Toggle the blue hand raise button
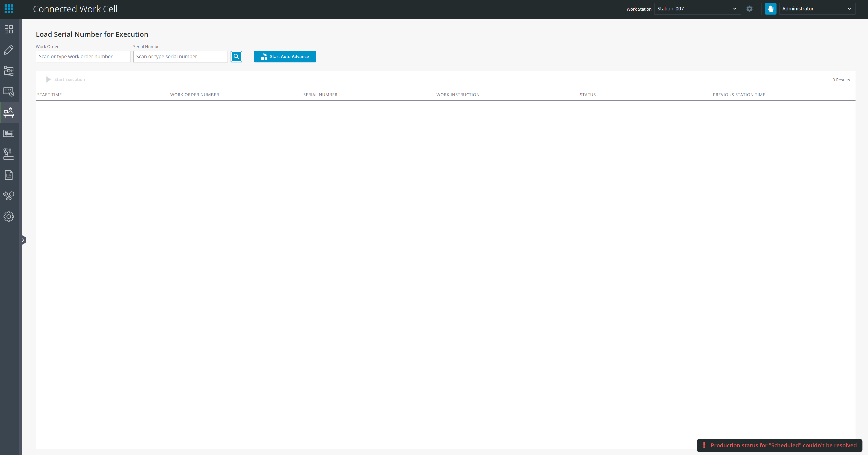This screenshot has width=868, height=455. (771, 9)
